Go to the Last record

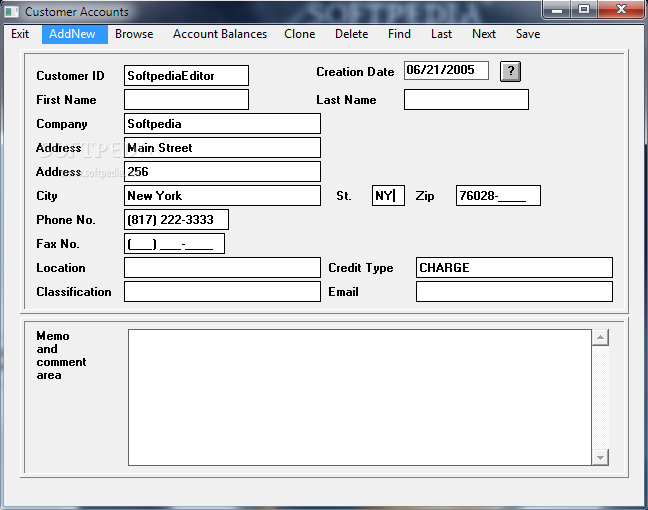(441, 34)
